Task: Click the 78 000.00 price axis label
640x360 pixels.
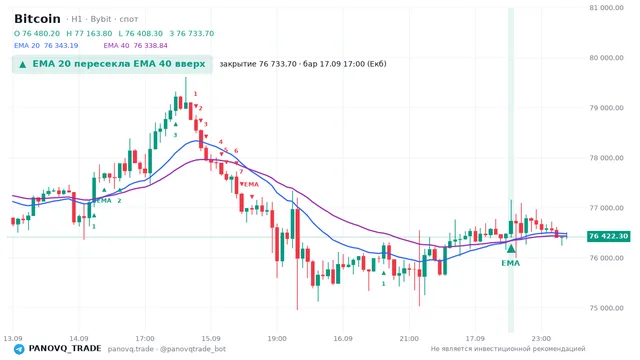Action: [607, 158]
